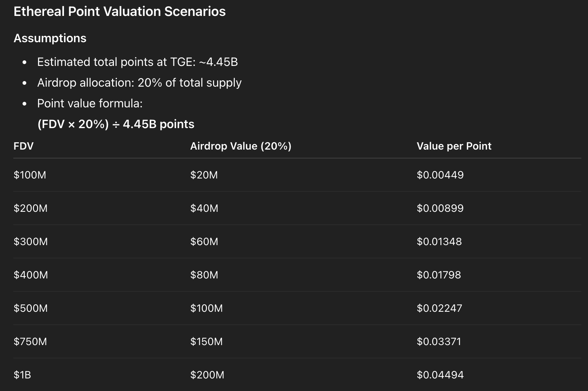The width and height of the screenshot is (588, 391).
Task: Click the $0.01348 value per point
Action: point(439,241)
